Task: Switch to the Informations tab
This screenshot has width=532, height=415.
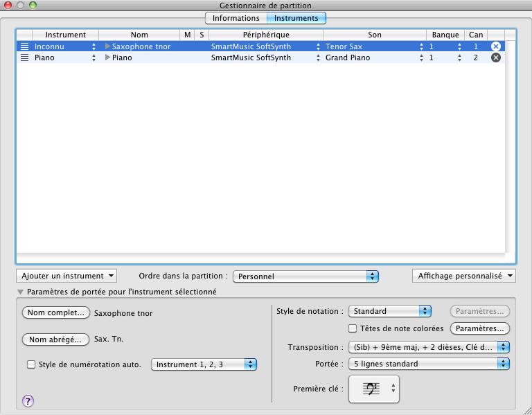Action: [x=236, y=18]
